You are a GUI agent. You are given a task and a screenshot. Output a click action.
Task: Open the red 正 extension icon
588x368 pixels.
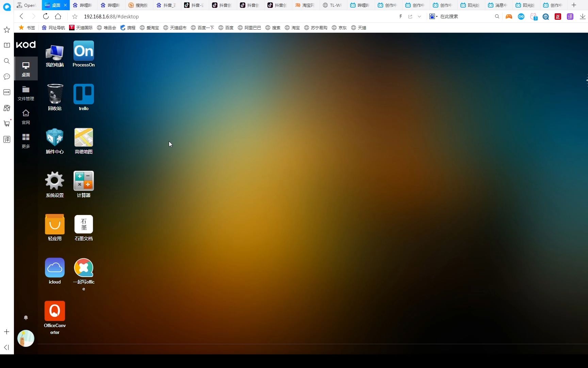(x=558, y=16)
